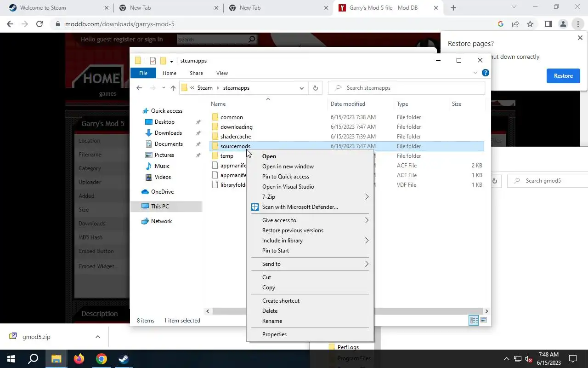588x368 pixels.
Task: Open Properties from context menu
Action: coord(310,334)
